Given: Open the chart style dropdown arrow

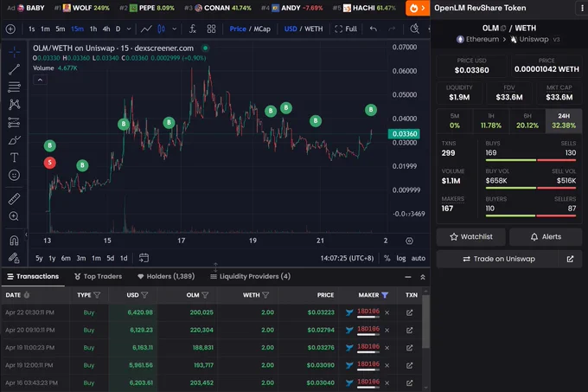Looking at the screenshot, I should tap(175, 29).
